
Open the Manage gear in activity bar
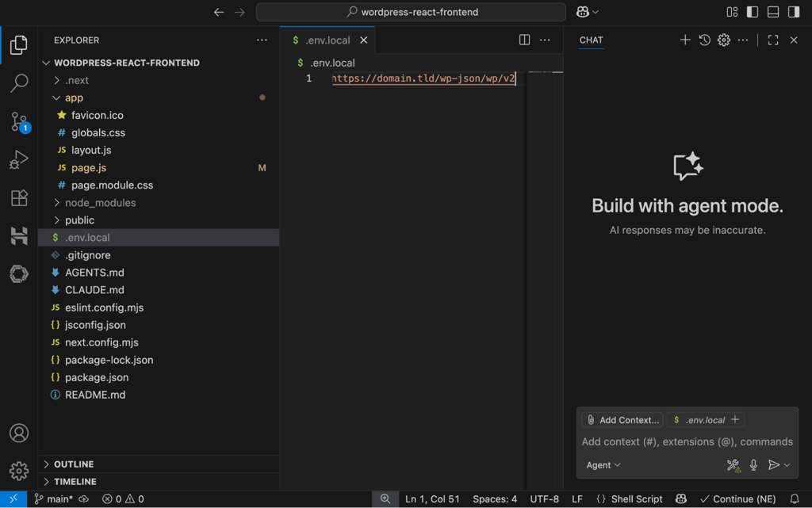[19, 471]
